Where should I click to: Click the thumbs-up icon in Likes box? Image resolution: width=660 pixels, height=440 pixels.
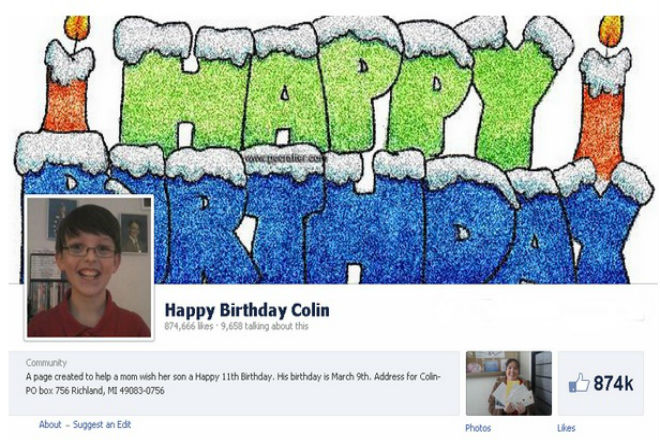tap(579, 383)
